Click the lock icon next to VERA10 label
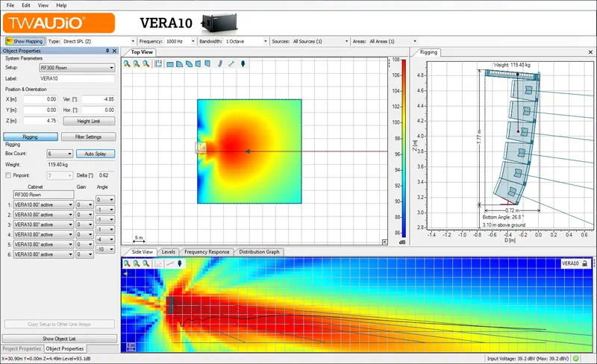 [x=584, y=263]
